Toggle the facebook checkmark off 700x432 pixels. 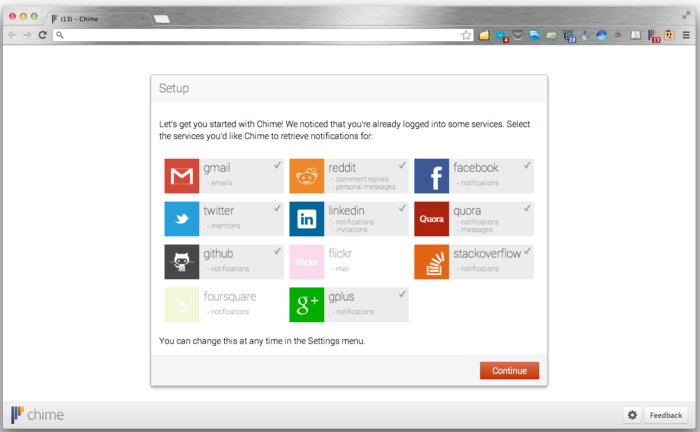(527, 165)
